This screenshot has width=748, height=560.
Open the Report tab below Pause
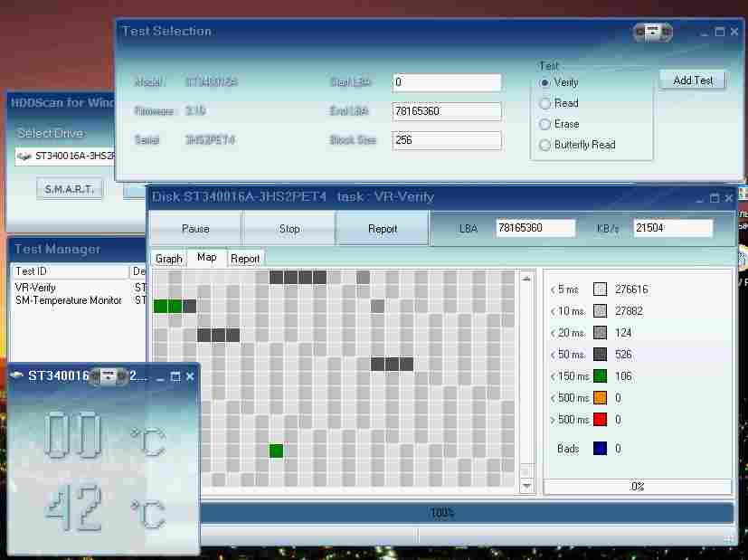tap(245, 259)
